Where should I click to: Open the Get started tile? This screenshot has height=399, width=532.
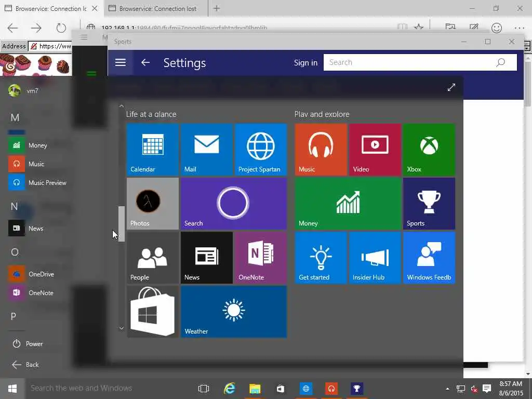click(x=321, y=258)
